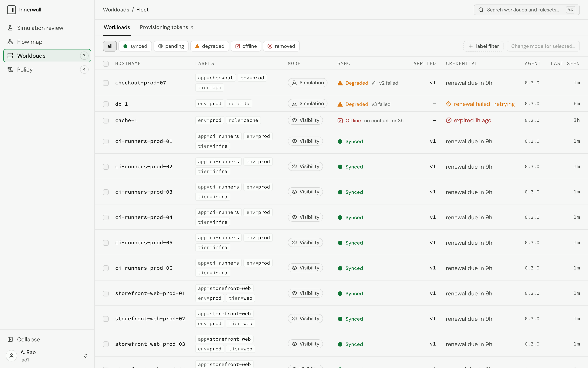This screenshot has width=588, height=368.
Task: Select the cache-1 row checkbox
Action: point(106,120)
